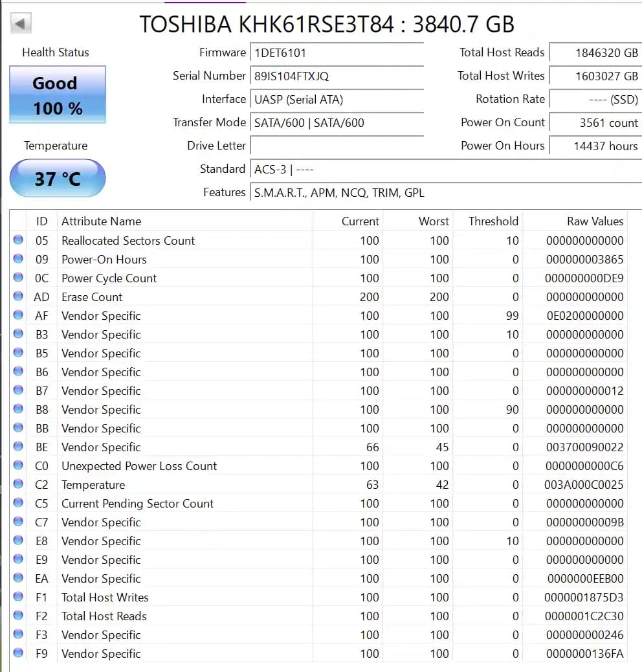642x672 pixels.
Task: Click the blue status icon beside Total Host Writes
Action: coord(17,597)
